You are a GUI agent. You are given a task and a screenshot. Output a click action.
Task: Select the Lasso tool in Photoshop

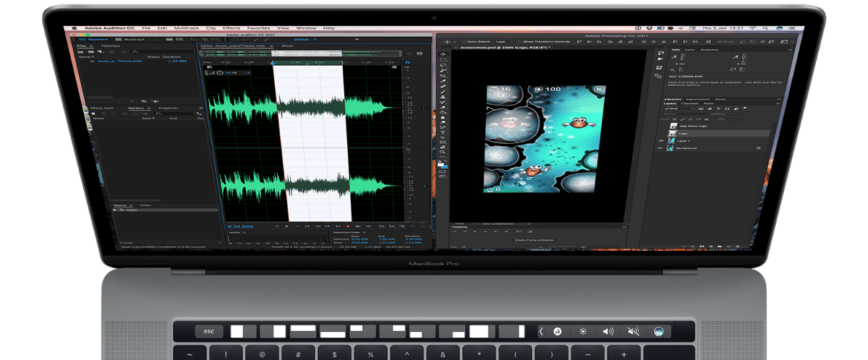[443, 67]
